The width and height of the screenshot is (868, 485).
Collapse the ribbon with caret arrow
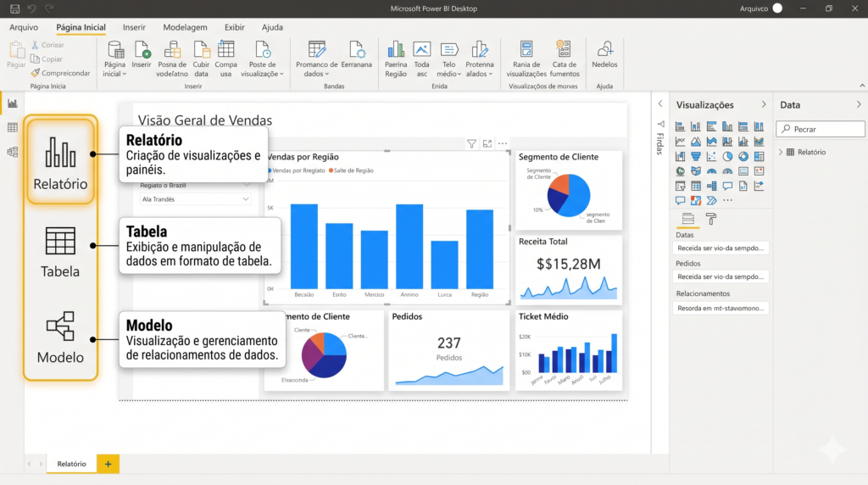(862, 86)
